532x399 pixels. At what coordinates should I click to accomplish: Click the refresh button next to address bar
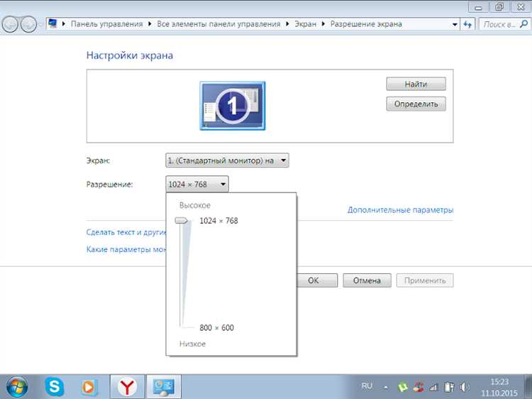pos(467,24)
